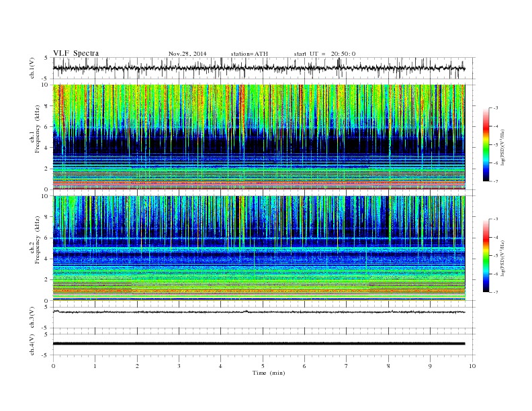Click the "Time (min)" axis title
The height and width of the screenshot is (411, 532).
(269, 373)
